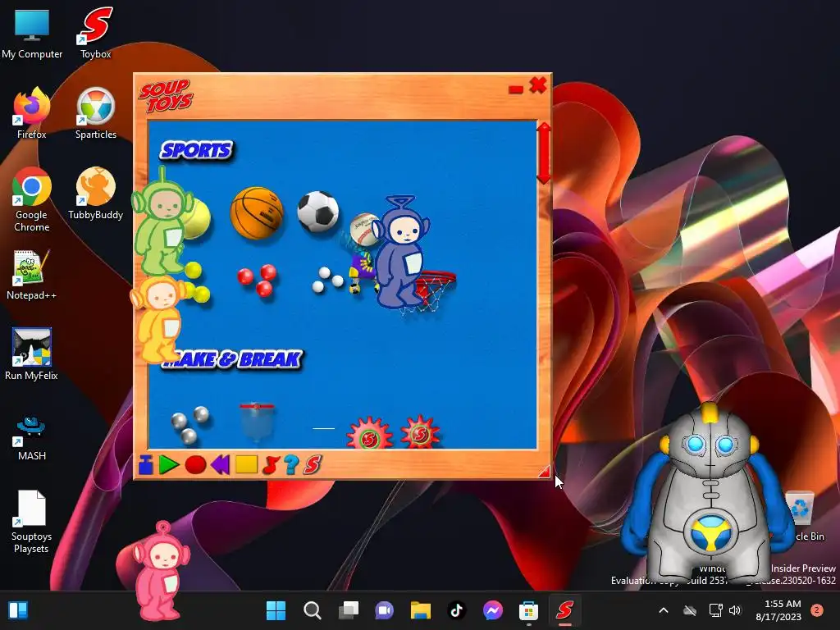Select the Souptoys Playsets desktop shortcut
This screenshot has height=630, width=840.
[31, 523]
